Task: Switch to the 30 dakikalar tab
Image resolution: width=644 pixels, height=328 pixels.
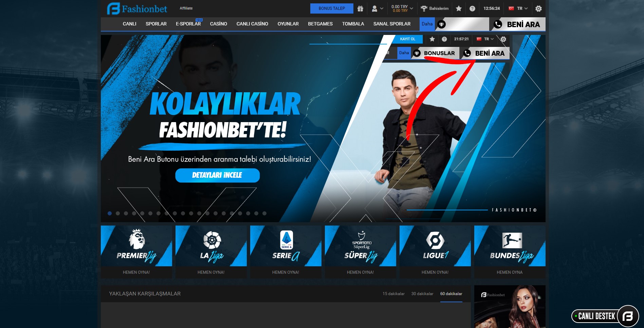Action: tap(422, 294)
